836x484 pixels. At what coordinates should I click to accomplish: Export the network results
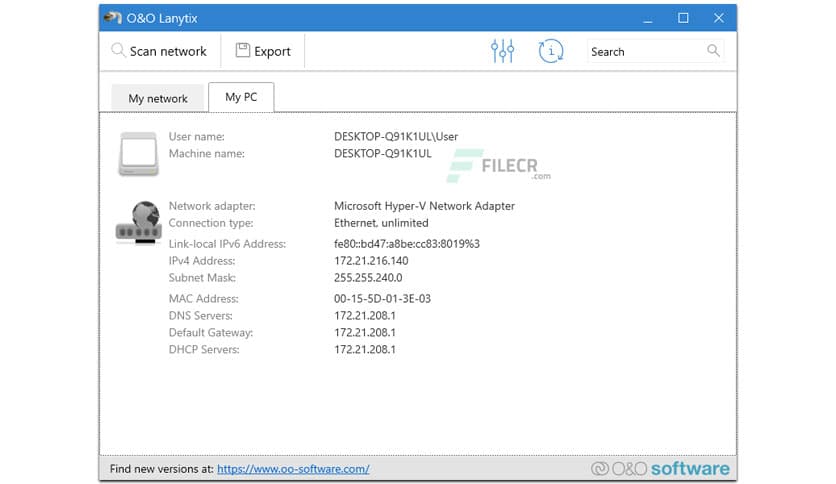pyautogui.click(x=263, y=51)
